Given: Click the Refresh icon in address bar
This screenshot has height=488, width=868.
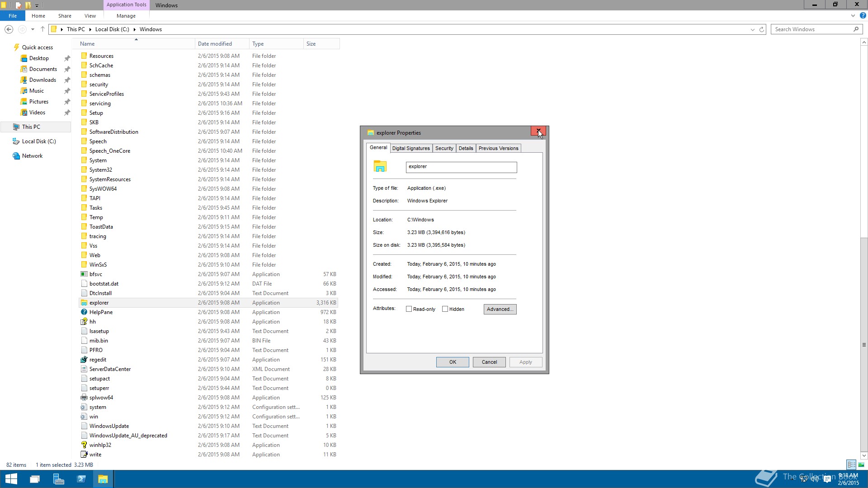Looking at the screenshot, I should [x=761, y=29].
